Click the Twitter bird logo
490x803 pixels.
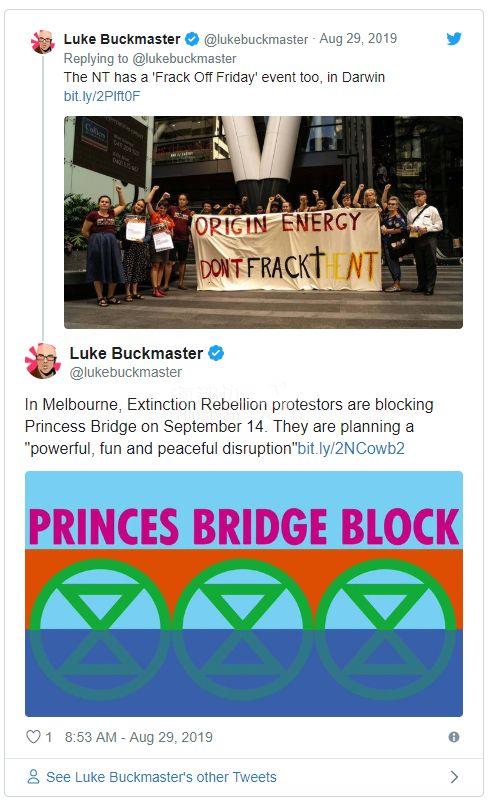(454, 38)
